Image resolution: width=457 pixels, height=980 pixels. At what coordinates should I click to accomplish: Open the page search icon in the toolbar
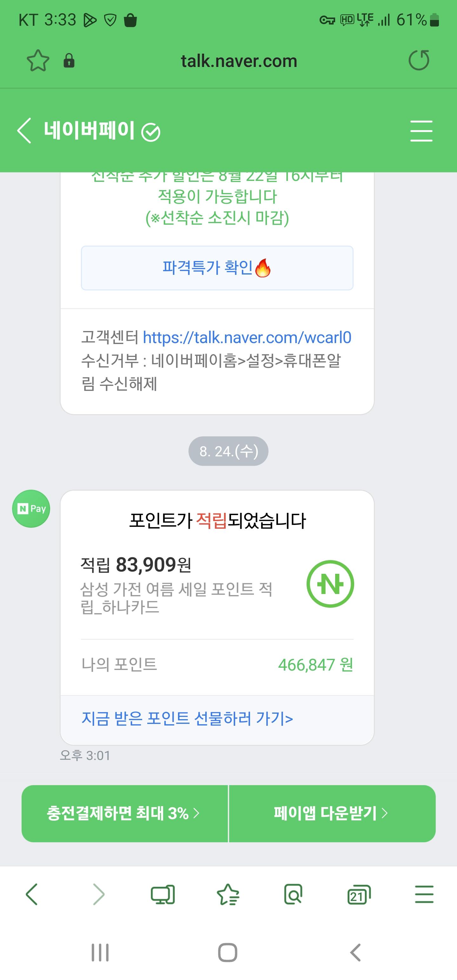click(x=293, y=894)
